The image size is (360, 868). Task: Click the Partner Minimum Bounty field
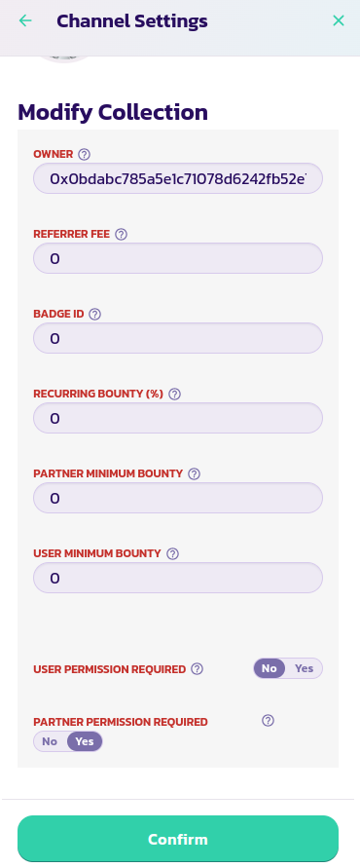coord(178,498)
